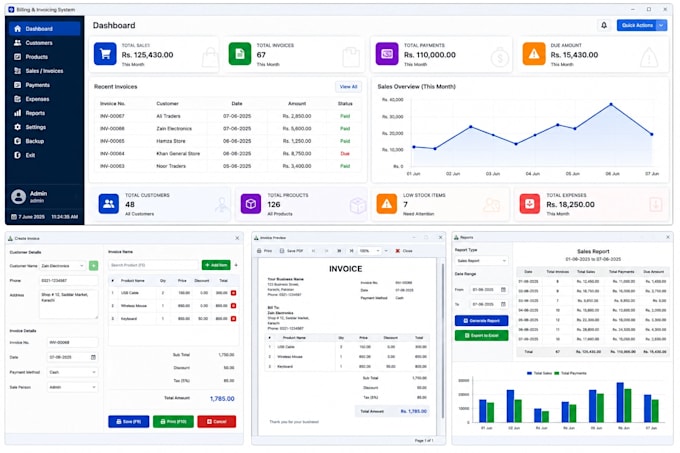Click the blue Total Sales cart icon
This screenshot has width=680, height=453.
tap(105, 54)
